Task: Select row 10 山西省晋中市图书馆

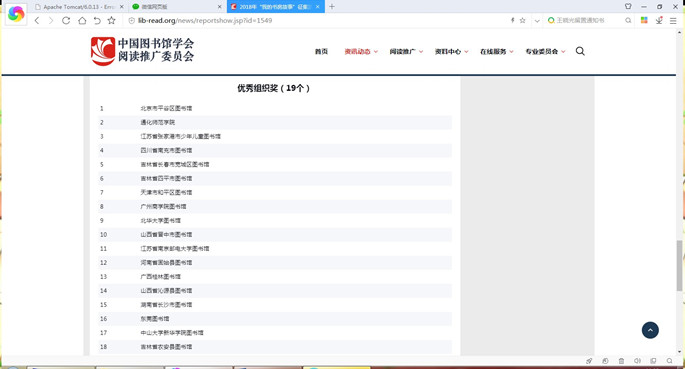Action: click(275, 235)
